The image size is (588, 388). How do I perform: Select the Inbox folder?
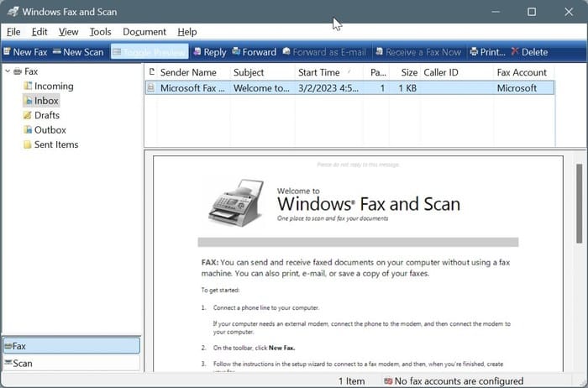point(41,101)
